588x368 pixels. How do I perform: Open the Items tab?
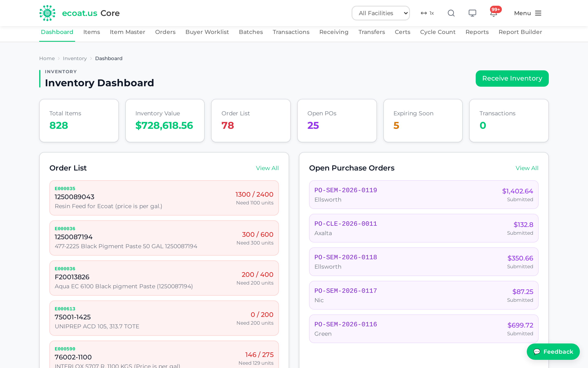point(92,32)
